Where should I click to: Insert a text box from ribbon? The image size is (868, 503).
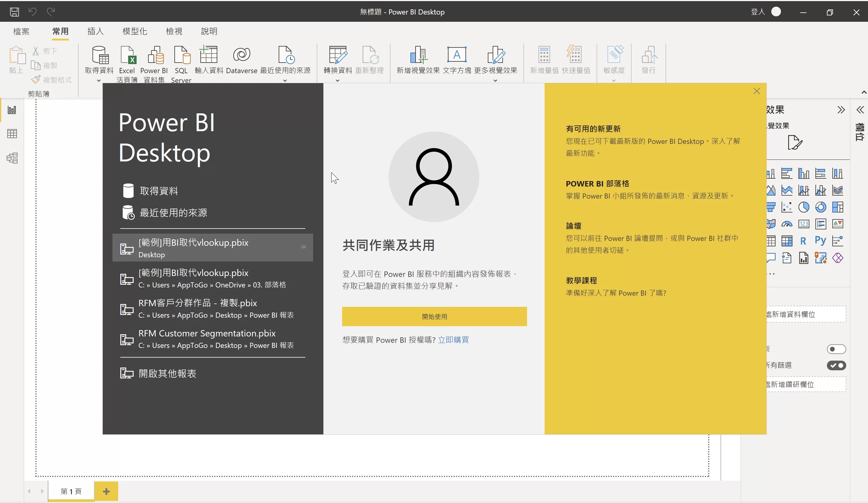tap(456, 56)
